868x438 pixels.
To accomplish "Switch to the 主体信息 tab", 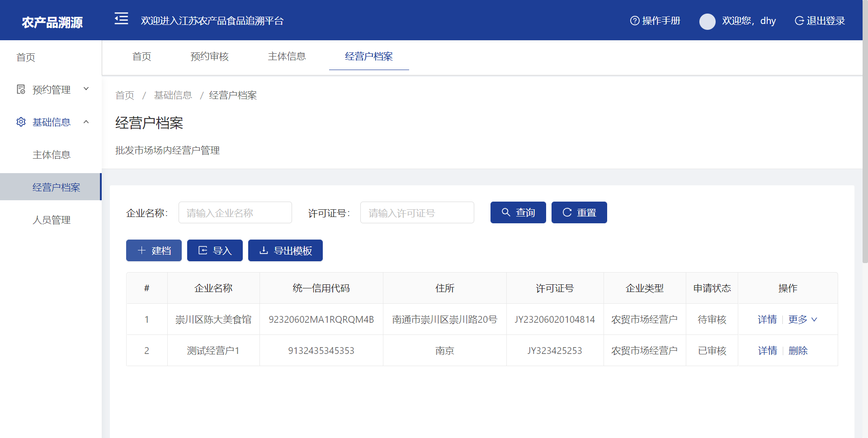I will coord(287,57).
